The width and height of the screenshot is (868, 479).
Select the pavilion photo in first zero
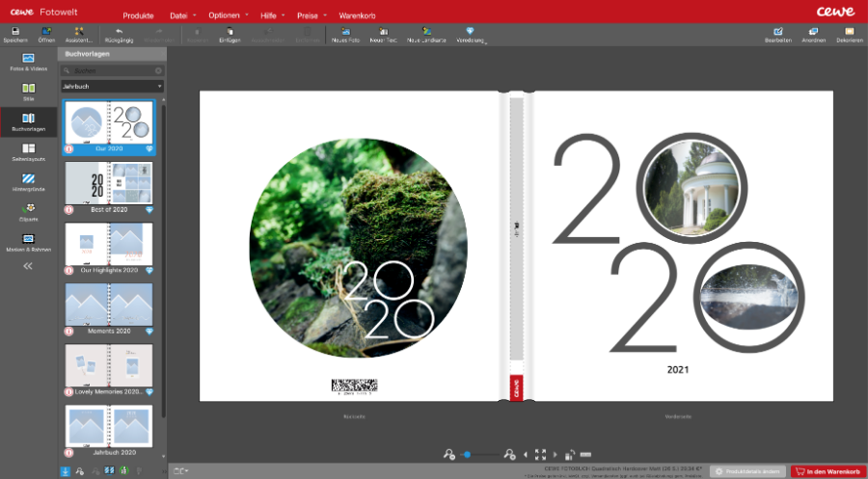692,188
